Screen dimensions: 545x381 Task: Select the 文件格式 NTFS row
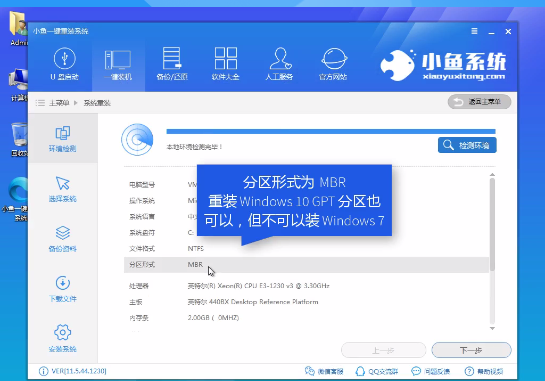pos(306,249)
